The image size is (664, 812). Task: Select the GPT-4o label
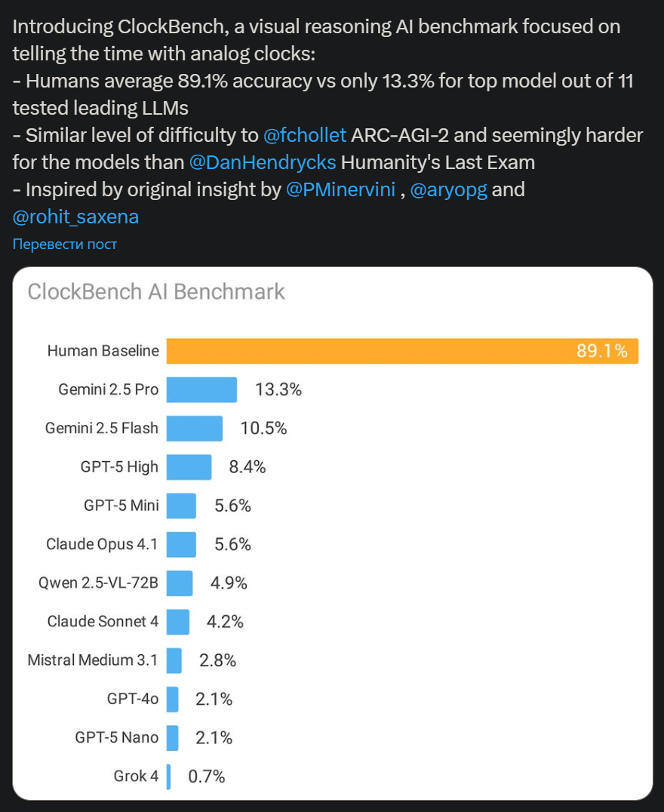(x=133, y=699)
